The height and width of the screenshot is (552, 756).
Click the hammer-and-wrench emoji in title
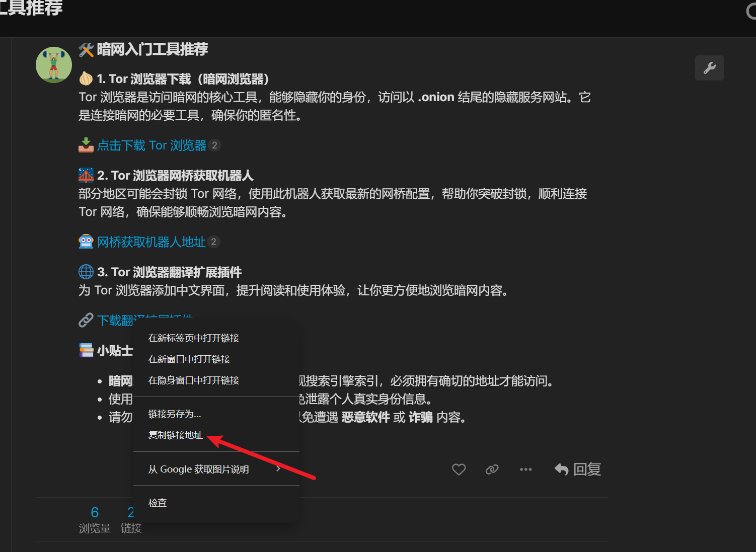coord(86,49)
